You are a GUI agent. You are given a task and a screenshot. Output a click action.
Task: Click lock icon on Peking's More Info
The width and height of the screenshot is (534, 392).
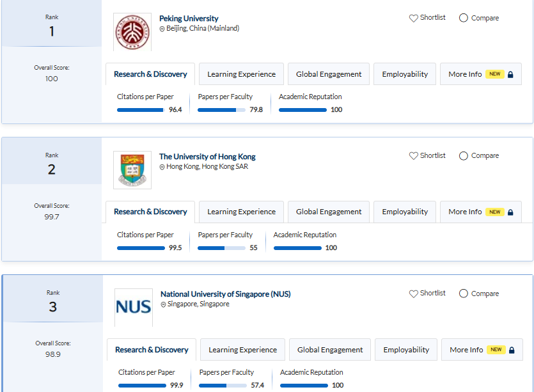510,74
